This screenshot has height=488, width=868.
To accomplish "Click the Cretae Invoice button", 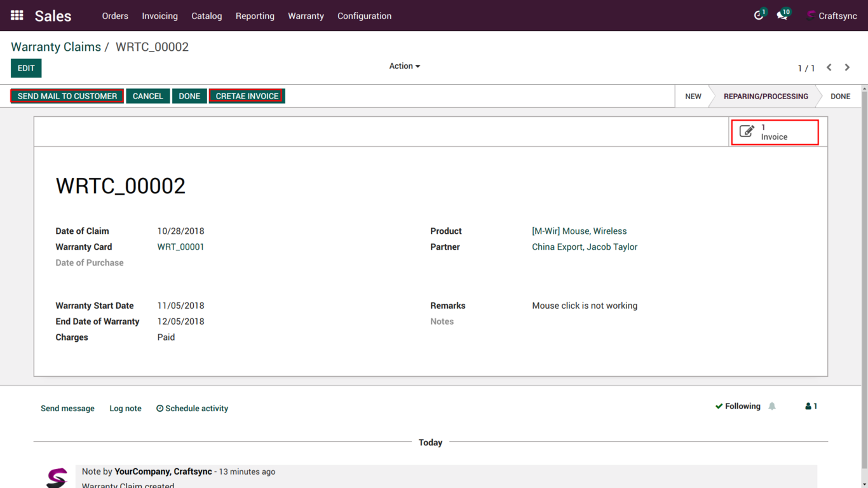I will pos(247,96).
